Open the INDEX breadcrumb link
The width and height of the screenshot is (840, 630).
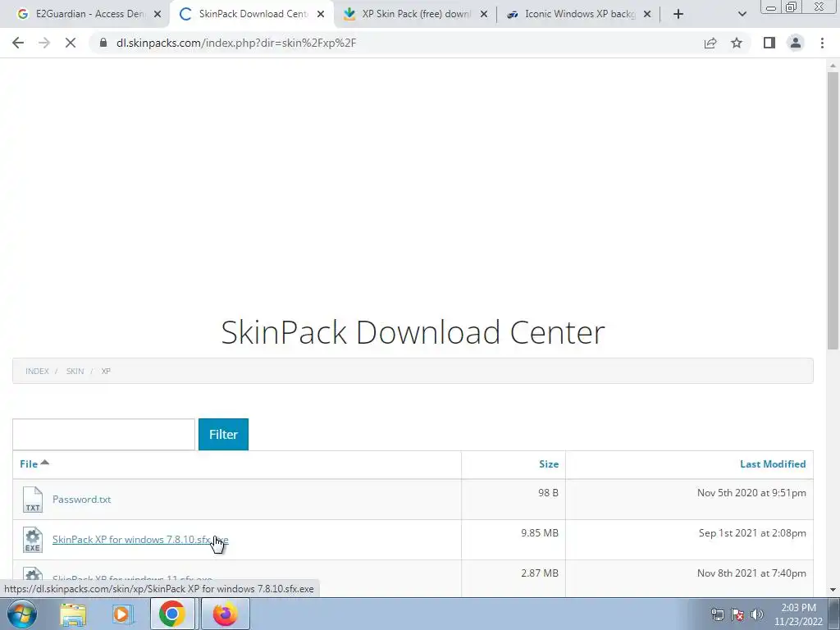pos(37,372)
